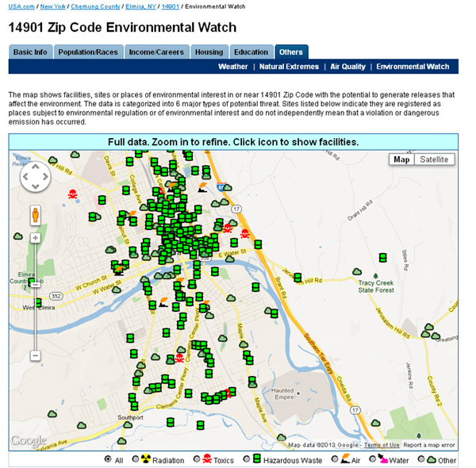Viewport: 476px width, 468px height.
Task: Switch map to Satellite view
Action: click(x=434, y=159)
